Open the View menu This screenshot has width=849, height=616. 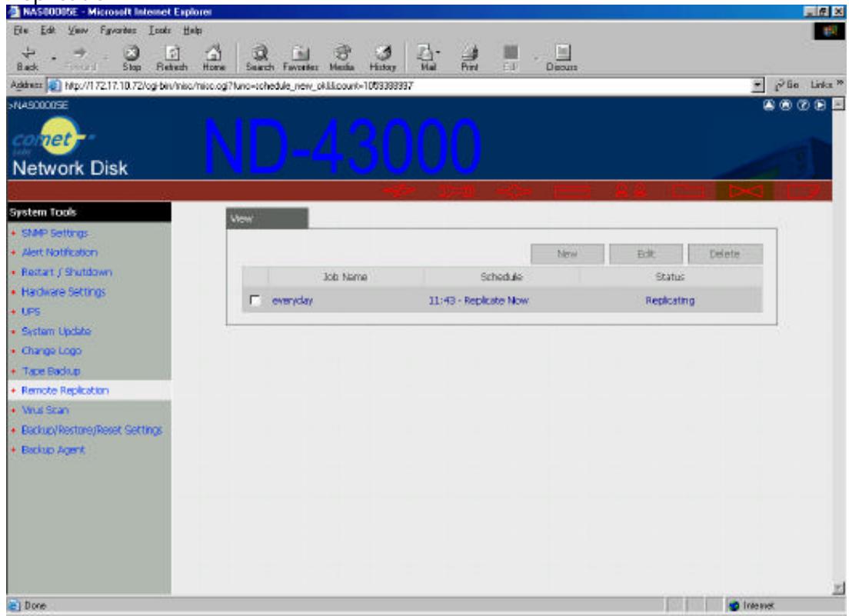(78, 30)
